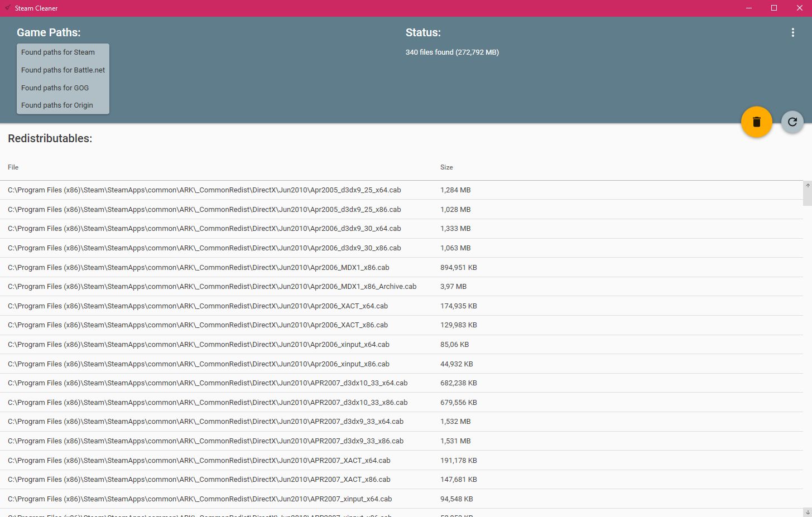This screenshot has height=517, width=812.
Task: Select the APR2007_d3dx10_33_x86.cab file row
Action: tap(401, 403)
